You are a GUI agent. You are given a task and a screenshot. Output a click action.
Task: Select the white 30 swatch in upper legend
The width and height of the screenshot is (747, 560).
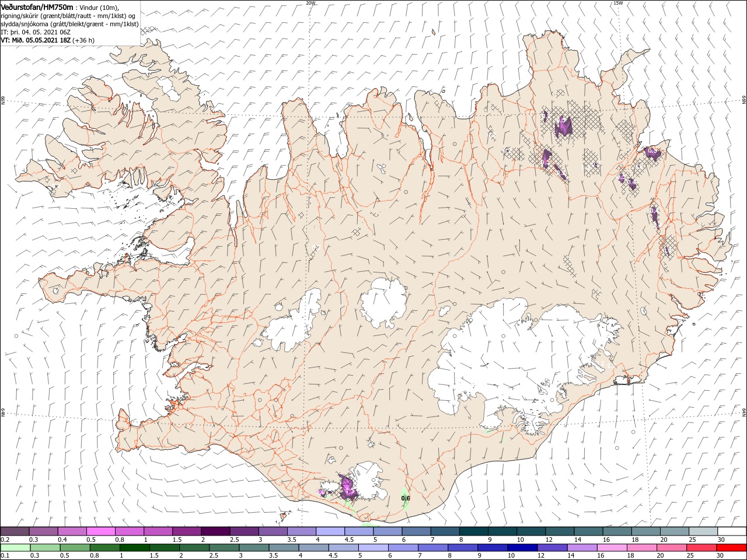tap(732, 531)
